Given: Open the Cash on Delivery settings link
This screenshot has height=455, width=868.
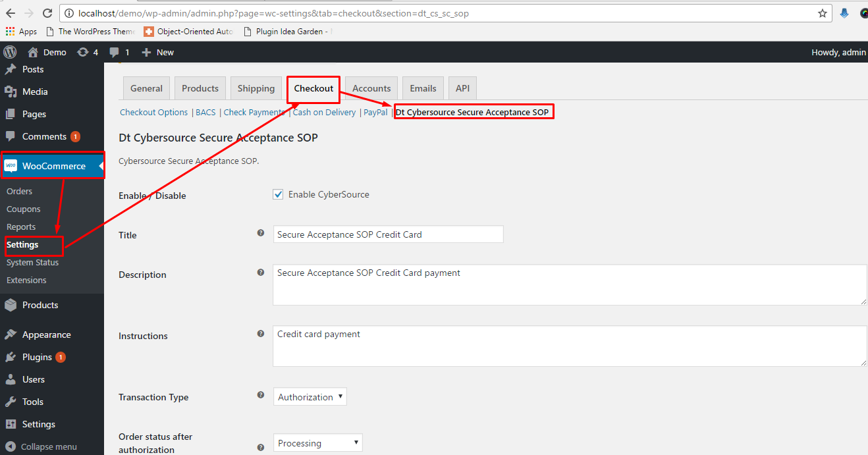Looking at the screenshot, I should coord(324,112).
